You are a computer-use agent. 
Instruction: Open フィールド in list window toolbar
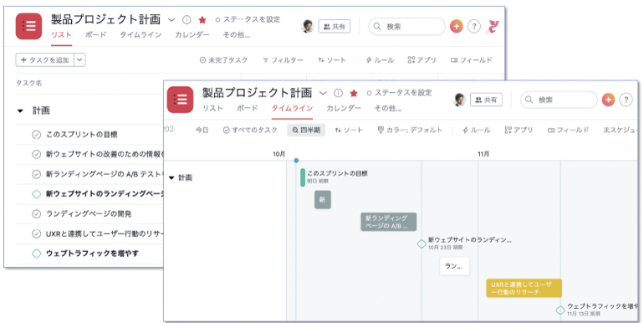[x=472, y=60]
